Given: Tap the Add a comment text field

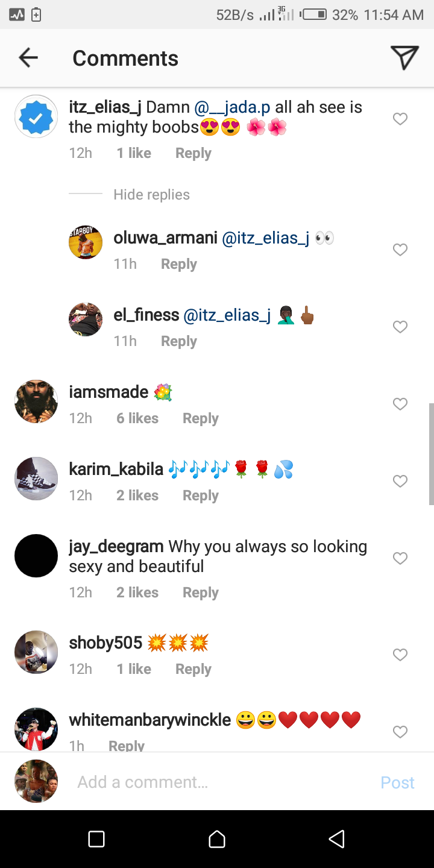Looking at the screenshot, I should (x=217, y=782).
